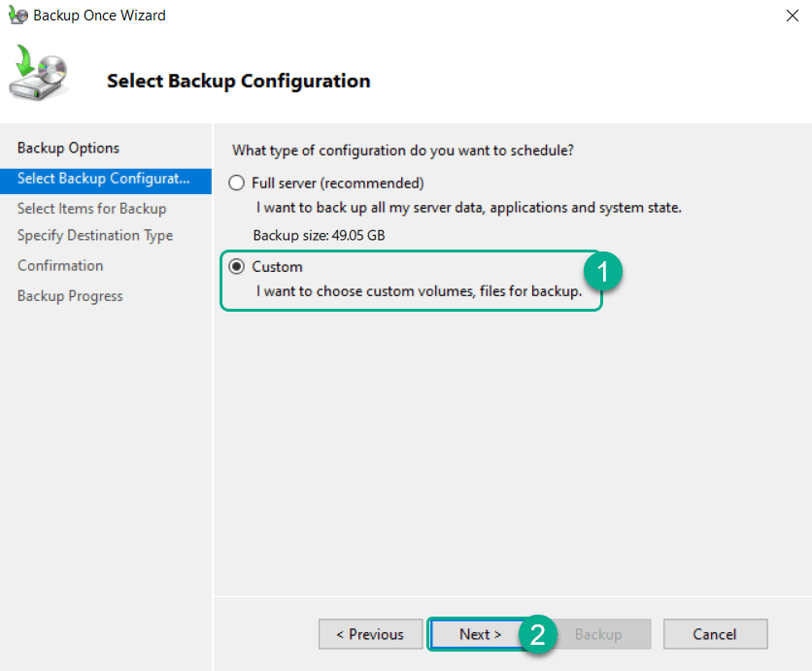The image size is (812, 671).
Task: Click the greyed-out Backup button
Action: click(598, 634)
